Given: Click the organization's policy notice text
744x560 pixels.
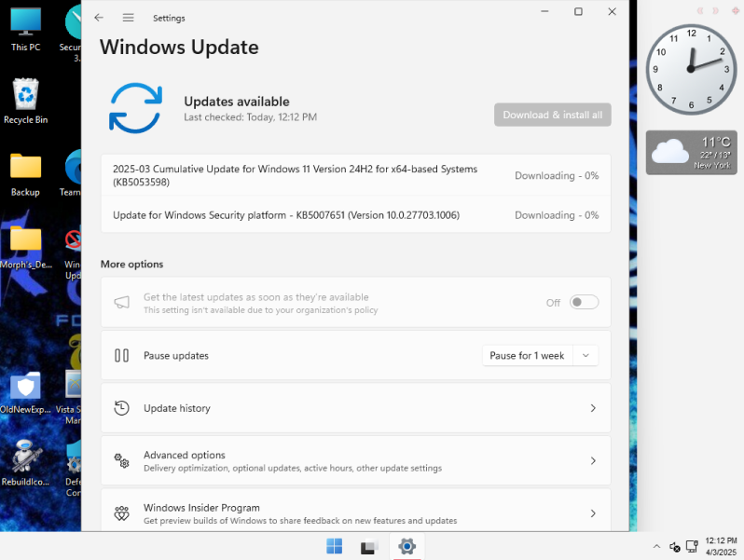Looking at the screenshot, I should [x=260, y=310].
